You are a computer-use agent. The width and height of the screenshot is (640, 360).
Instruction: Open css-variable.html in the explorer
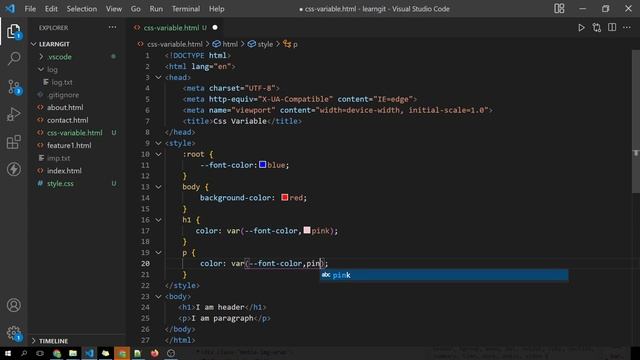tap(74, 133)
